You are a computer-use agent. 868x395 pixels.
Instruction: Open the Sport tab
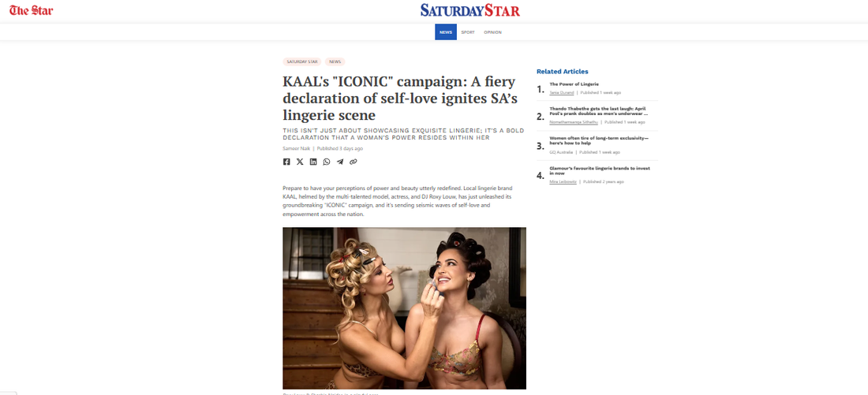[468, 32]
